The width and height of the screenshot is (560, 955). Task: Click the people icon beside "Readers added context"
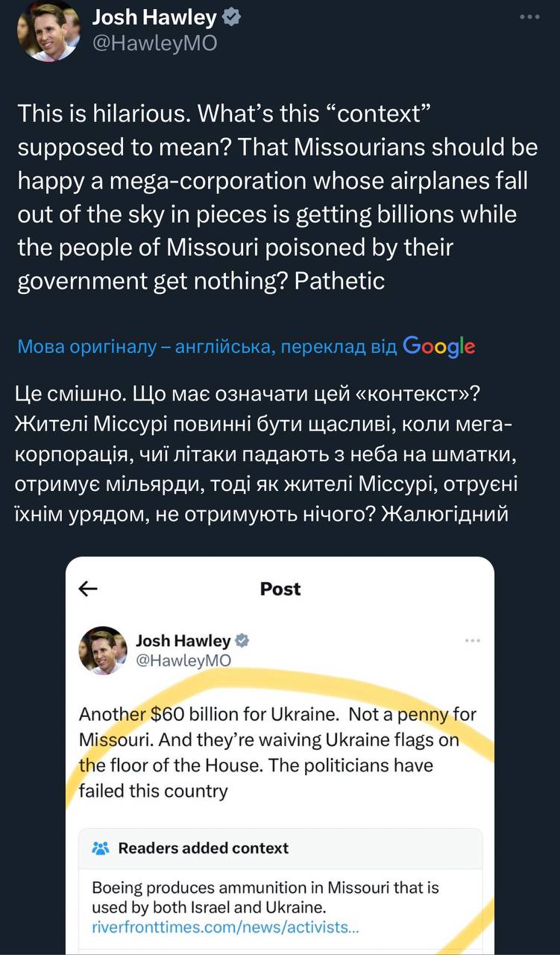point(100,848)
